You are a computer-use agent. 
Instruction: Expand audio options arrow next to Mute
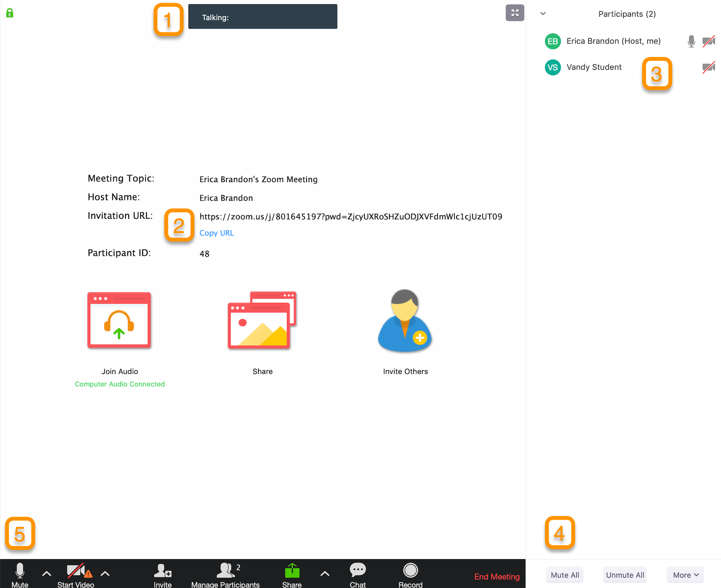[x=47, y=574]
